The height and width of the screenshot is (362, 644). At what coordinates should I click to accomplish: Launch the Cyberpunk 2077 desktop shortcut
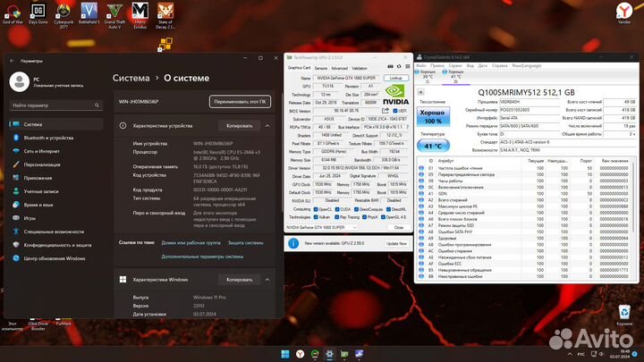point(64,15)
